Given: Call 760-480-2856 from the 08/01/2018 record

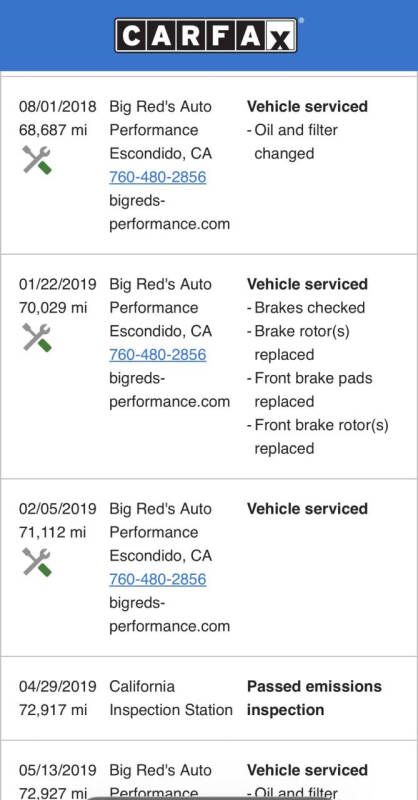Looking at the screenshot, I should (158, 177).
